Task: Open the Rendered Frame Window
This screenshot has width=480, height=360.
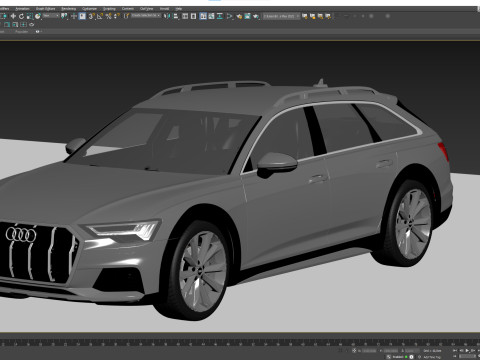Action: 247,16
